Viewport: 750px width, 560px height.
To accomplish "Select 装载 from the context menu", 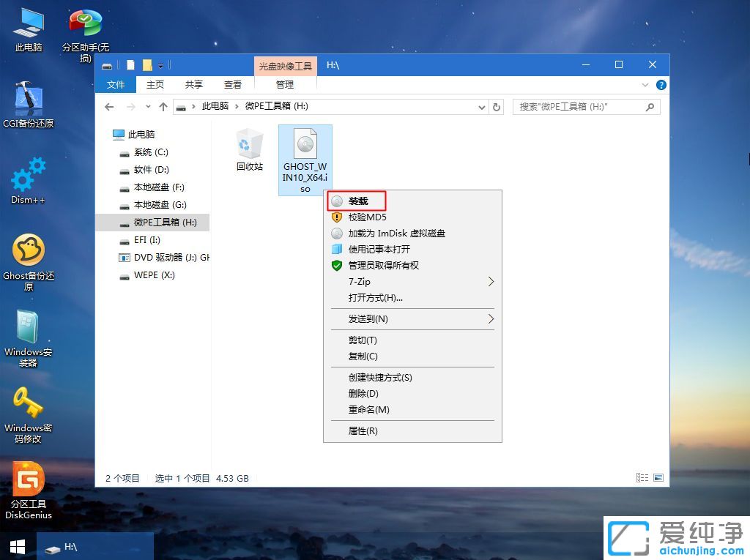I will pos(357,201).
